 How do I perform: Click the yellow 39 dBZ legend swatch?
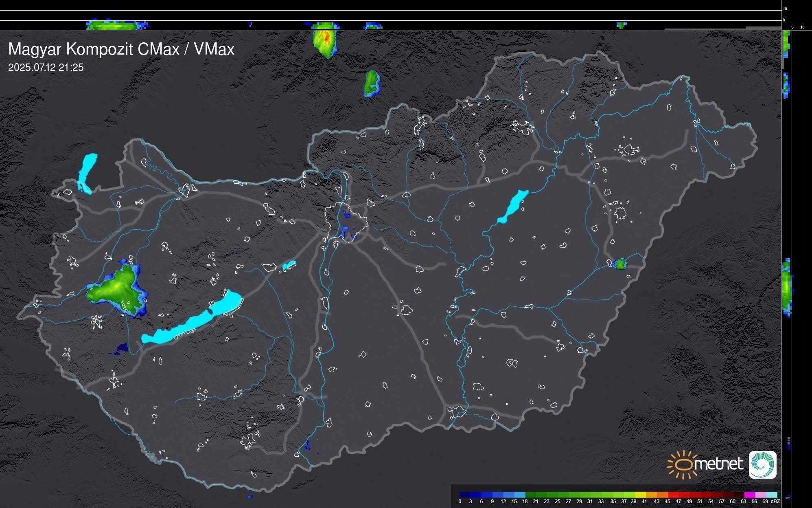[x=640, y=495]
